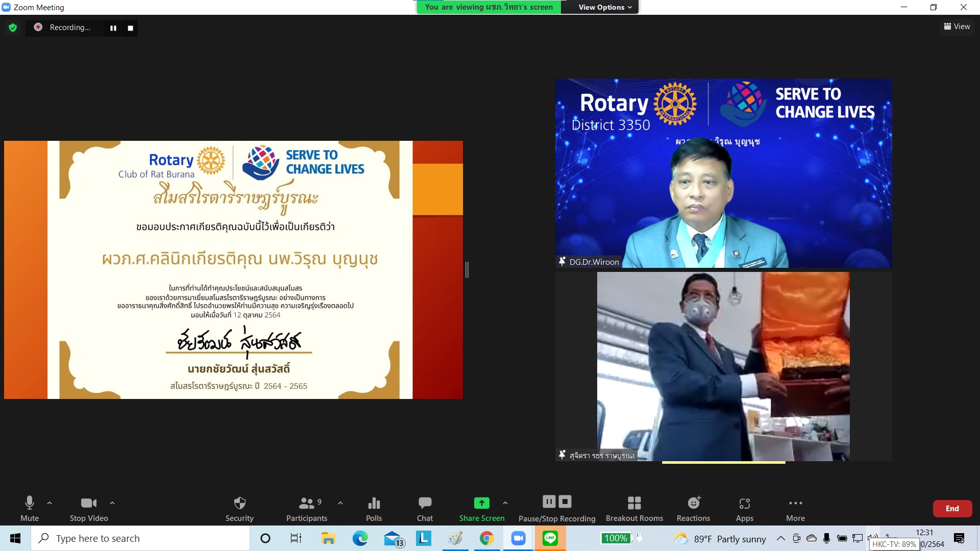Pause recording from the top-left indicator
The width and height of the screenshot is (980, 551).
pyautogui.click(x=113, y=28)
